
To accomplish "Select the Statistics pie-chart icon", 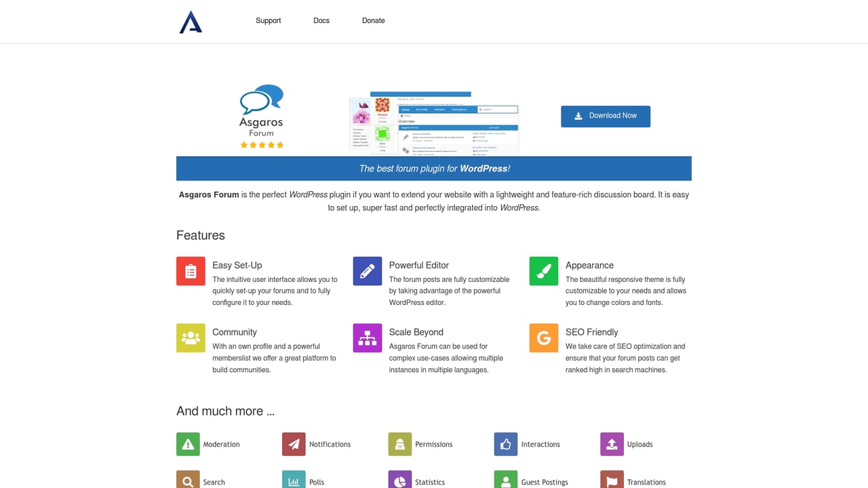I will [x=399, y=480].
